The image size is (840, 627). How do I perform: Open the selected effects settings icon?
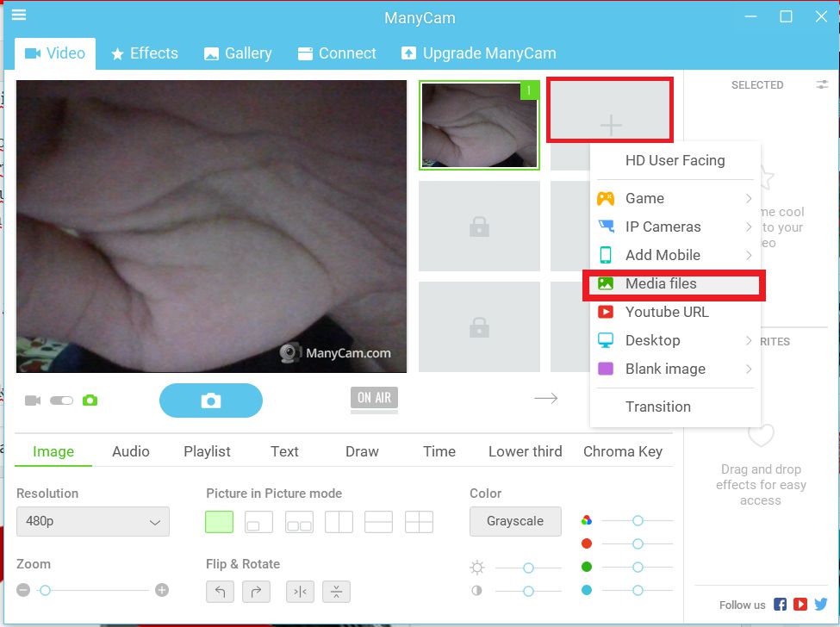[x=822, y=84]
